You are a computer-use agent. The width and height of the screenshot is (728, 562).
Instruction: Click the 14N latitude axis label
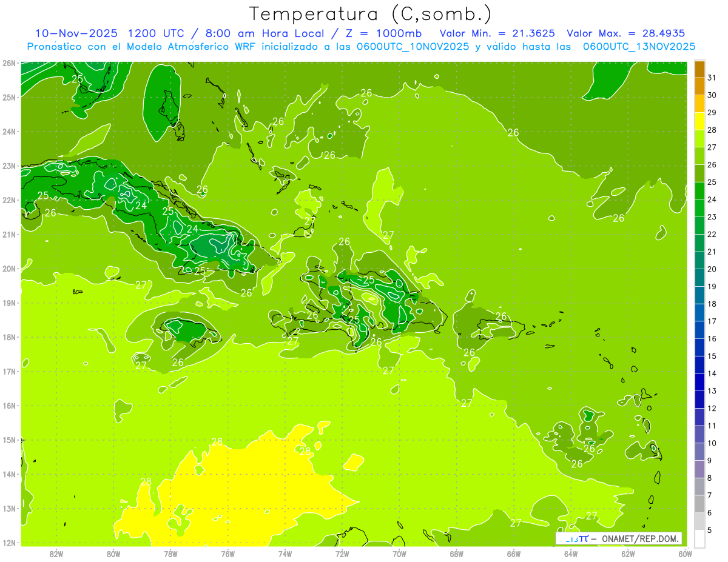click(x=8, y=474)
